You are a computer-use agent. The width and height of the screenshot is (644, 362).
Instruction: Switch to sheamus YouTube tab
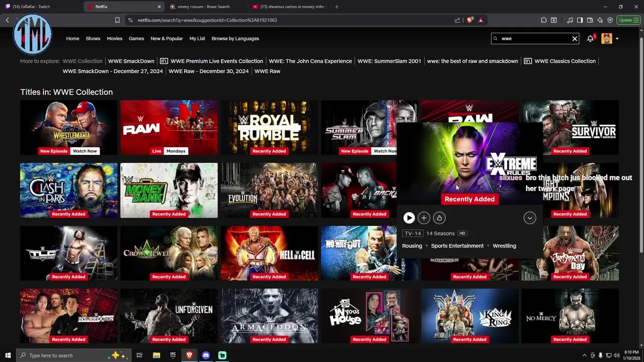point(289,7)
